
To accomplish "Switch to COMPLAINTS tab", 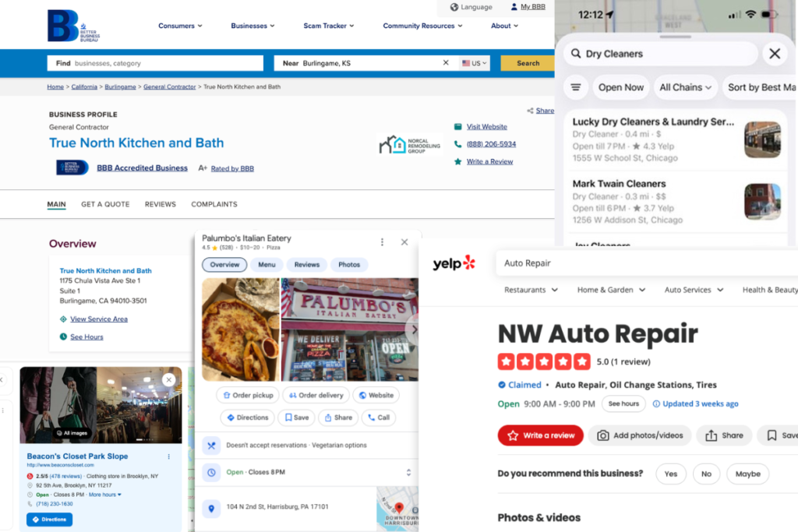I will [x=214, y=204].
